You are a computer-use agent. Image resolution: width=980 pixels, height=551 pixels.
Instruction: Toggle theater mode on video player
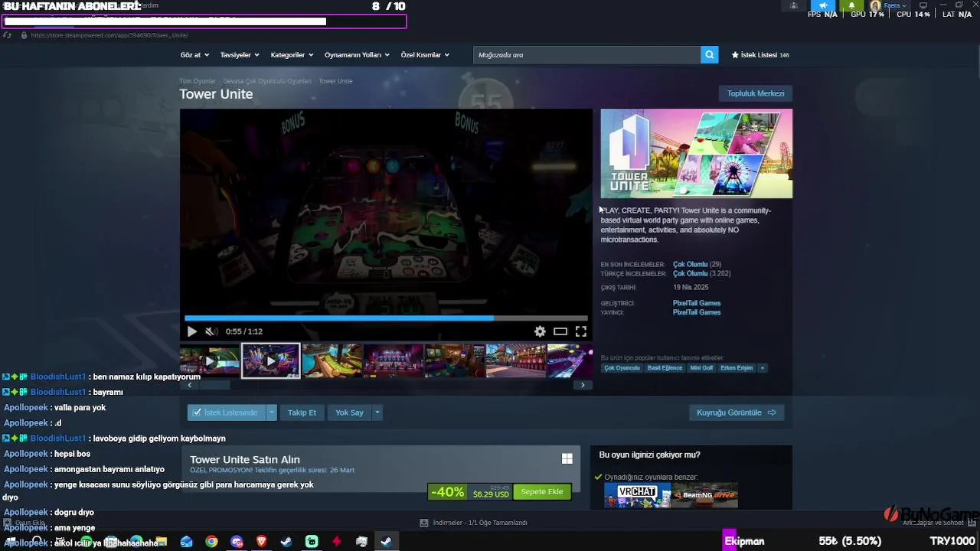pyautogui.click(x=560, y=331)
